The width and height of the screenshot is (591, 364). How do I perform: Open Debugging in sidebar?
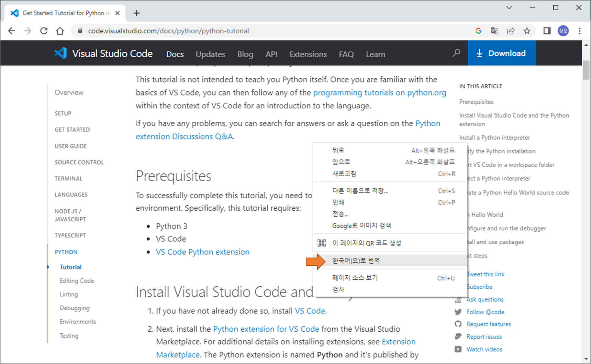coord(74,308)
